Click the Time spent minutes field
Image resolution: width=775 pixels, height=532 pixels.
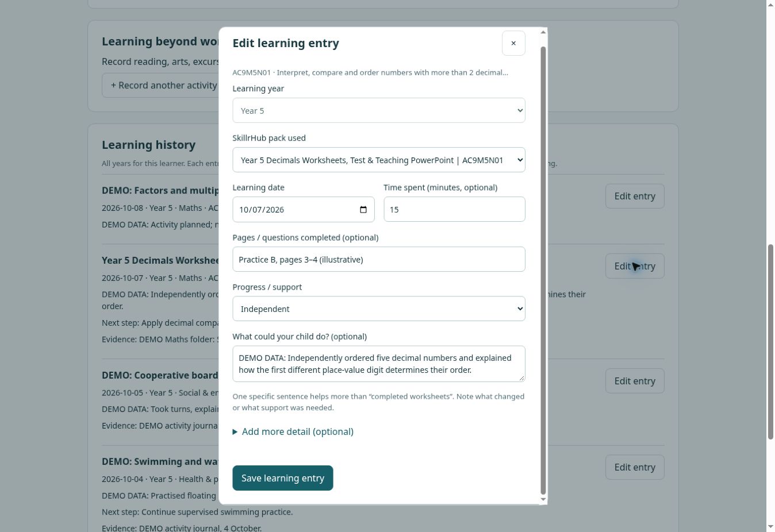click(454, 209)
